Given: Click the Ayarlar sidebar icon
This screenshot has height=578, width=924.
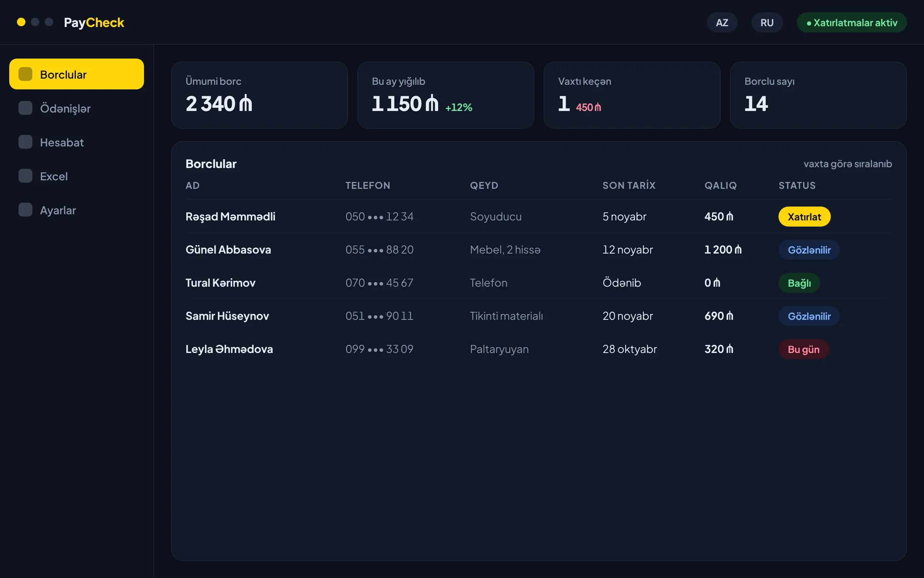Looking at the screenshot, I should pos(25,210).
